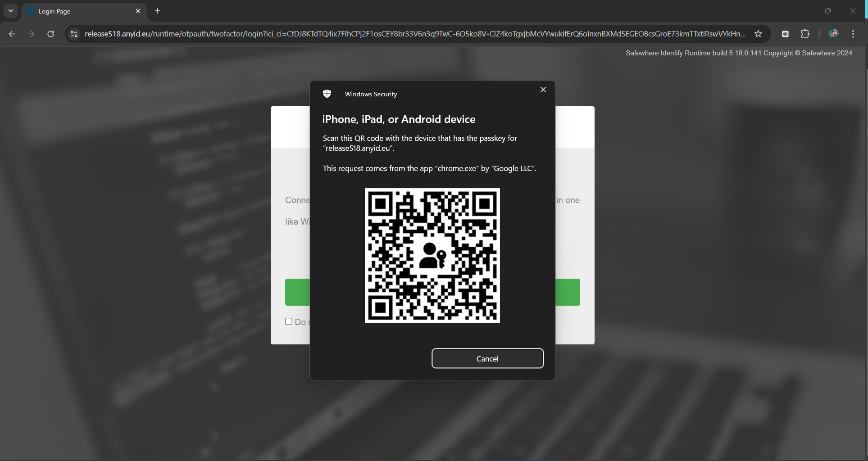868x461 pixels.
Task: Open the Chrome profile avatar
Action: click(x=834, y=34)
